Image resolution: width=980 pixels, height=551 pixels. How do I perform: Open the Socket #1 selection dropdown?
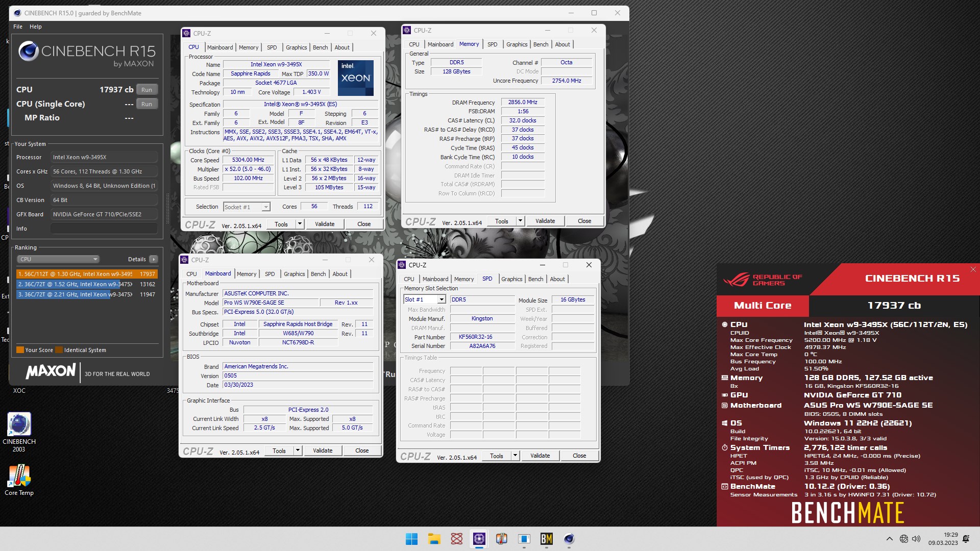pyautogui.click(x=247, y=207)
